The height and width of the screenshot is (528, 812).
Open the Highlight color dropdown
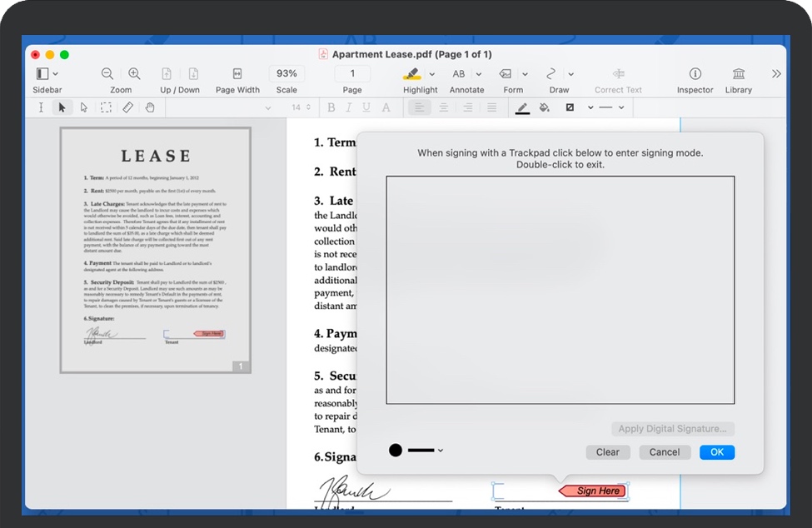coord(431,73)
